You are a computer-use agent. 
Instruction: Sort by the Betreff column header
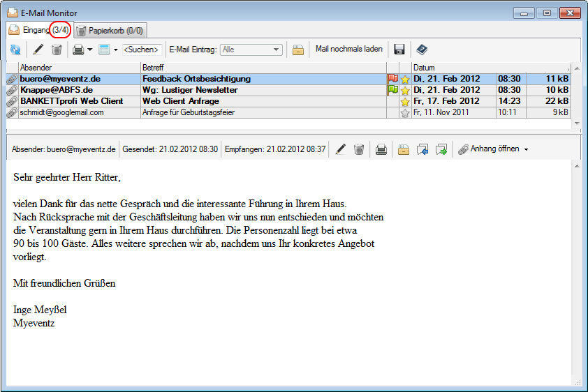pos(264,68)
